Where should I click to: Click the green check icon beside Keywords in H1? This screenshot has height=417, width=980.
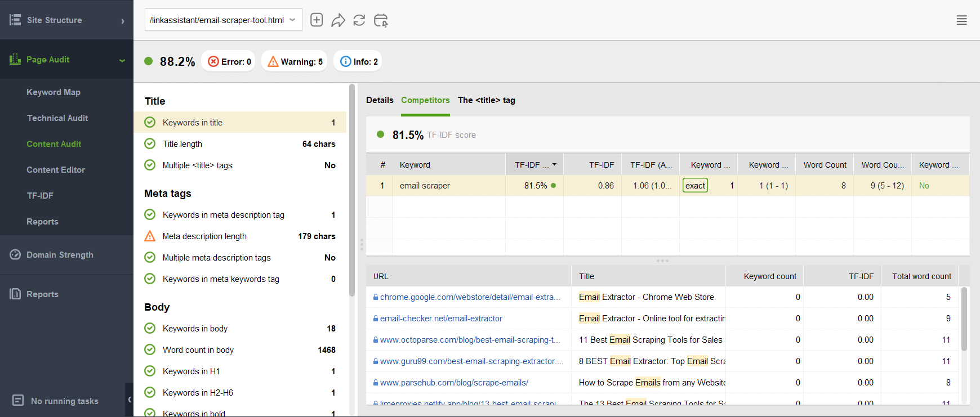150,371
